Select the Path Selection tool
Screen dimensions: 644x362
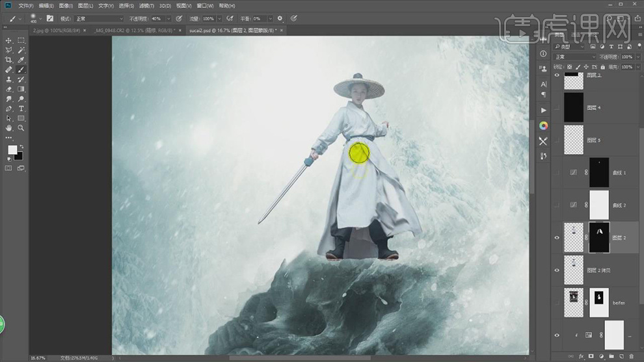[x=8, y=118]
